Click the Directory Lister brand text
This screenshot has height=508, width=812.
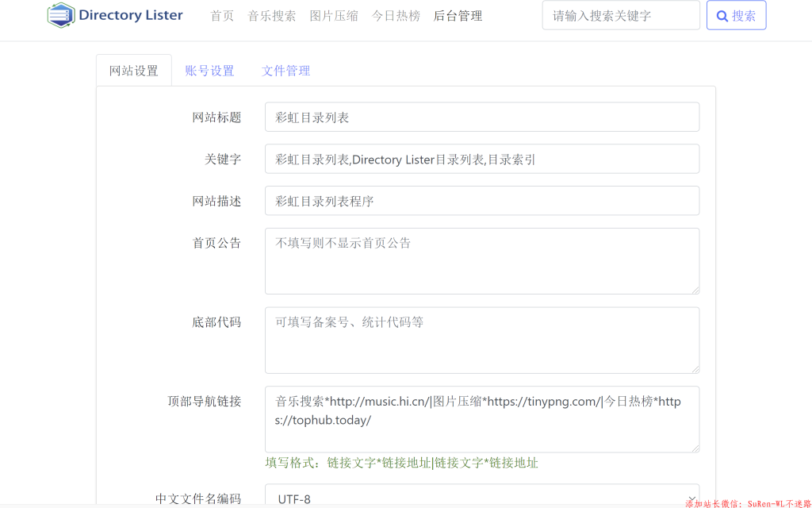coord(131,15)
